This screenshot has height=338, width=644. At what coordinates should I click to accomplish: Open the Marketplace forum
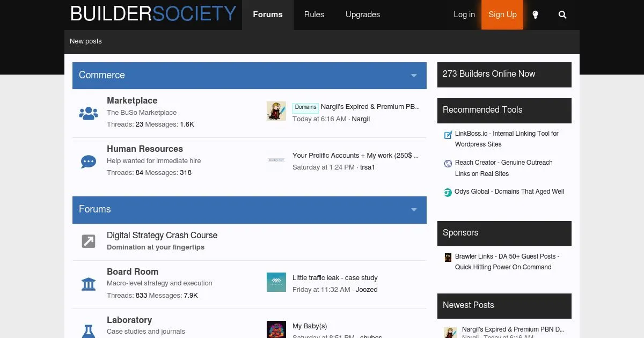point(132,100)
